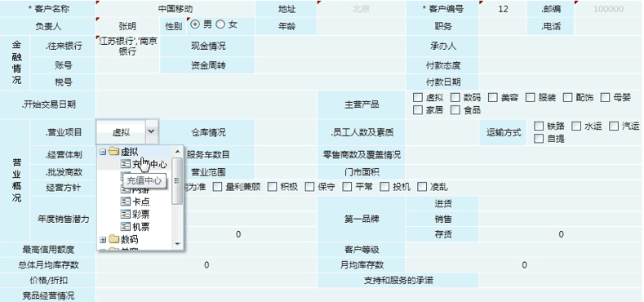Click the 虚拟 folder icon
This screenshot has height=302, width=644.
pyautogui.click(x=113, y=152)
